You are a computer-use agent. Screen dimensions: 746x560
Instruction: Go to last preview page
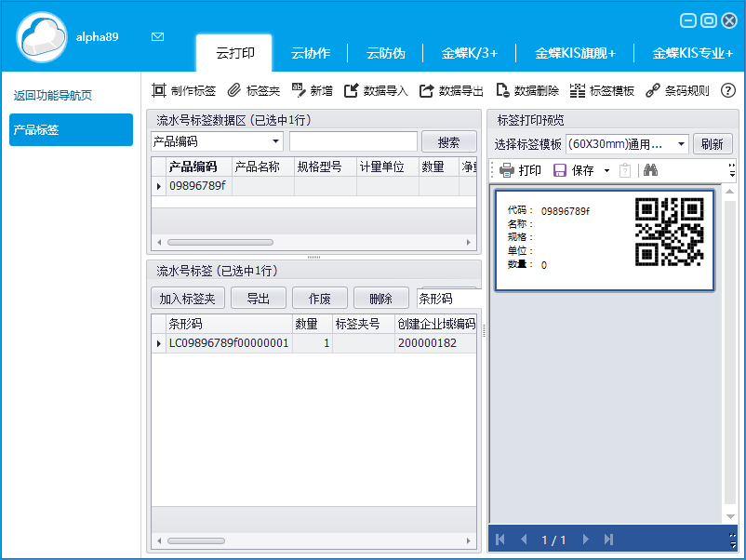coord(608,539)
